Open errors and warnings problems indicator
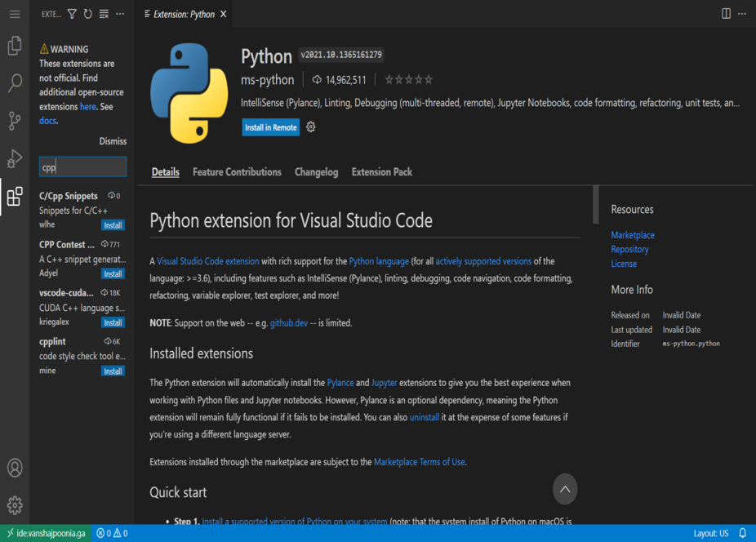Screen dimensions: 756x542 pos(112,533)
